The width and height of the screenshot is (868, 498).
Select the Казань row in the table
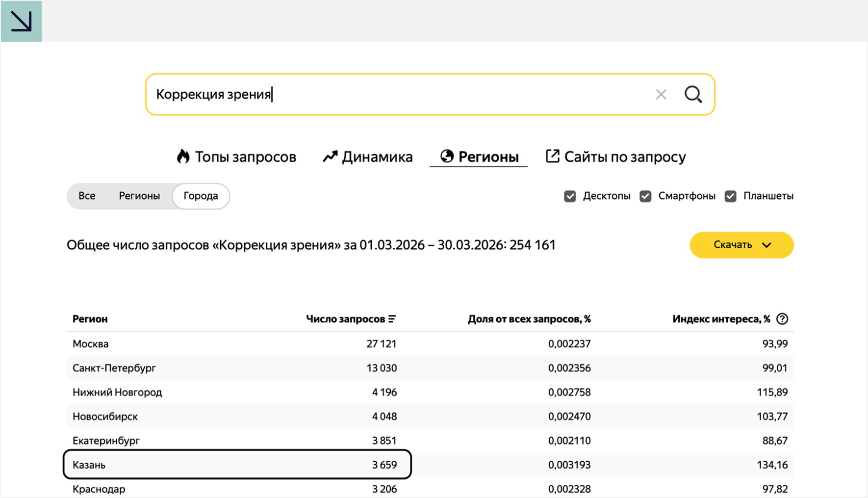coord(237,465)
